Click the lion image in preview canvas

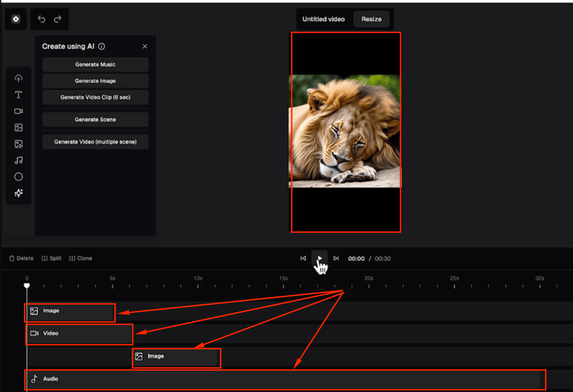click(345, 131)
